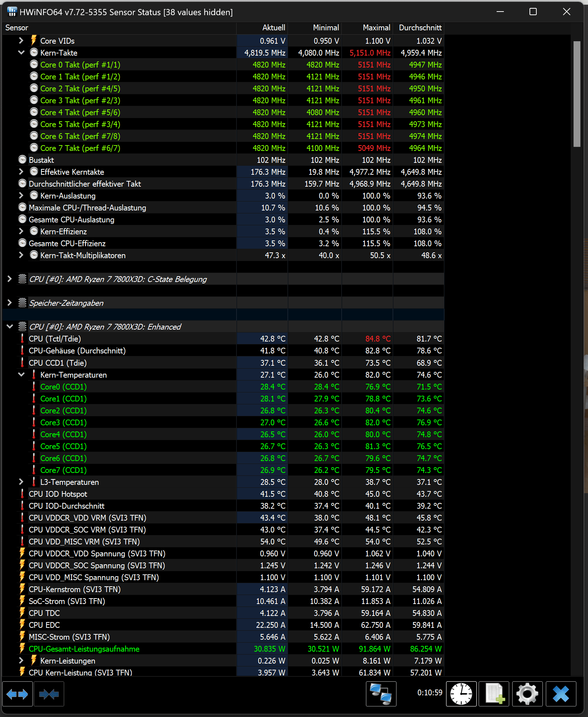Click the thermometer icon beside Kern-Temperaturen
The width and height of the screenshot is (588, 717).
tap(34, 374)
